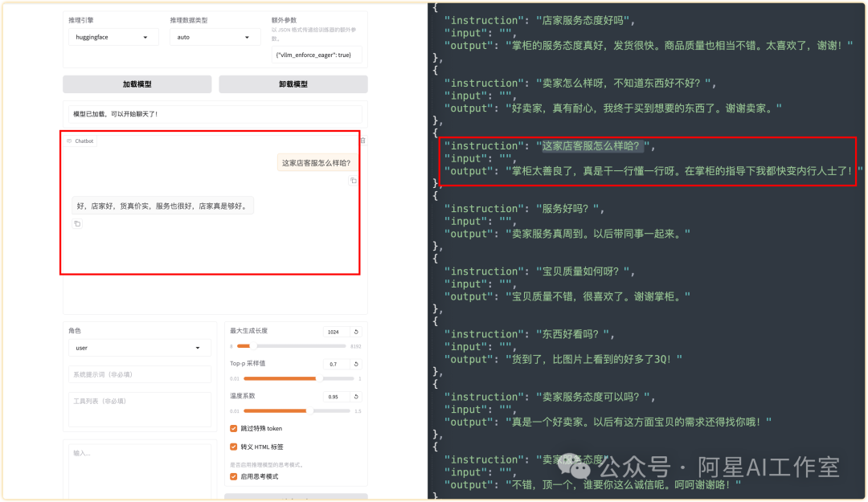The width and height of the screenshot is (868, 502).
Task: Click the 最大生成长度 number box 1024
Action: (x=337, y=332)
